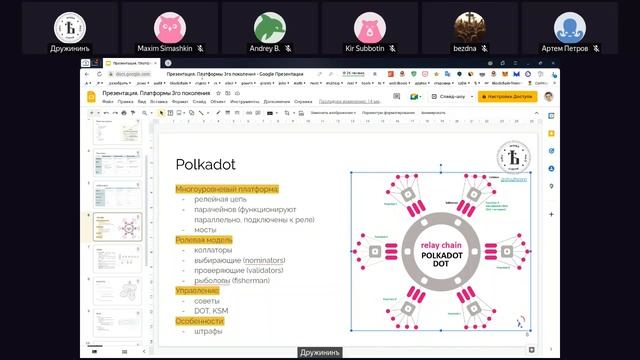Open the Файл menu

[108, 102]
